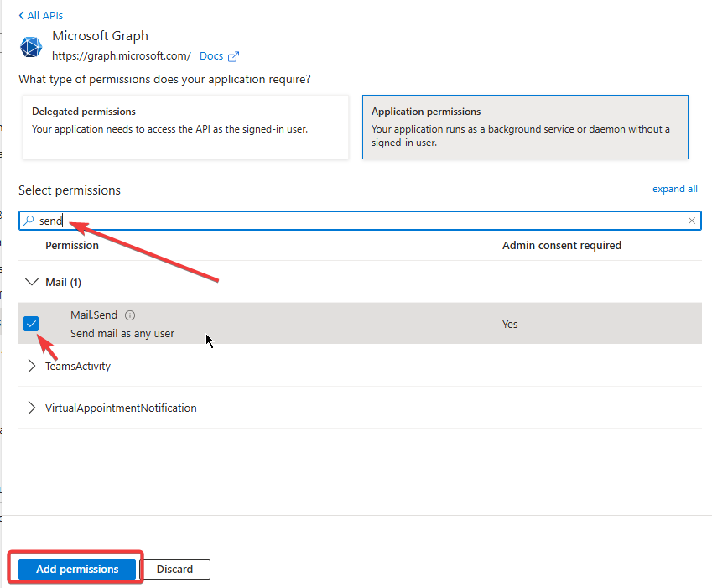Expand the VirtualAppointmentNotification group
Viewport: 712px width, 588px height.
tap(32, 408)
